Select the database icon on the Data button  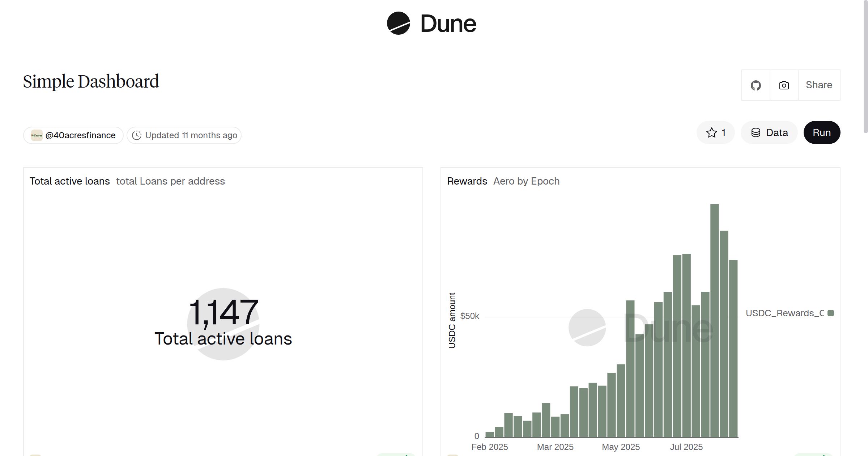click(756, 132)
